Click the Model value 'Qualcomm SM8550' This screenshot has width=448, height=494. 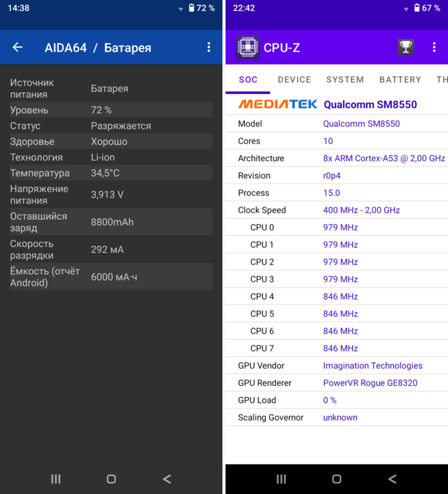(362, 124)
